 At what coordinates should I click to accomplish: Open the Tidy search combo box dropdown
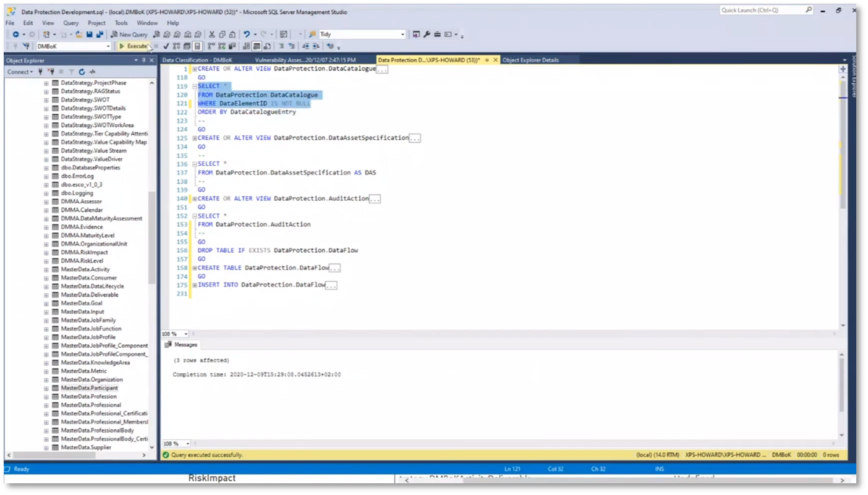[403, 35]
